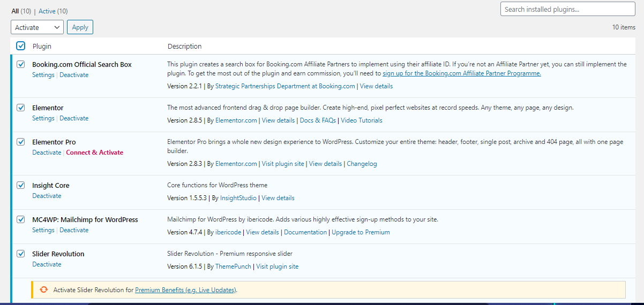Uncheck the Insight Core plugin checkbox
This screenshot has height=305, width=644.
tap(20, 185)
